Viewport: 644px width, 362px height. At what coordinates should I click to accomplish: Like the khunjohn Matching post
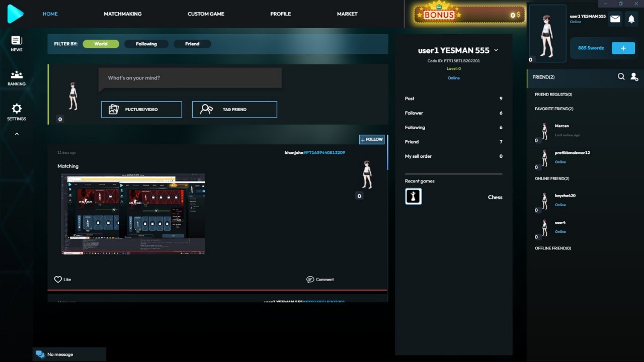point(62,280)
